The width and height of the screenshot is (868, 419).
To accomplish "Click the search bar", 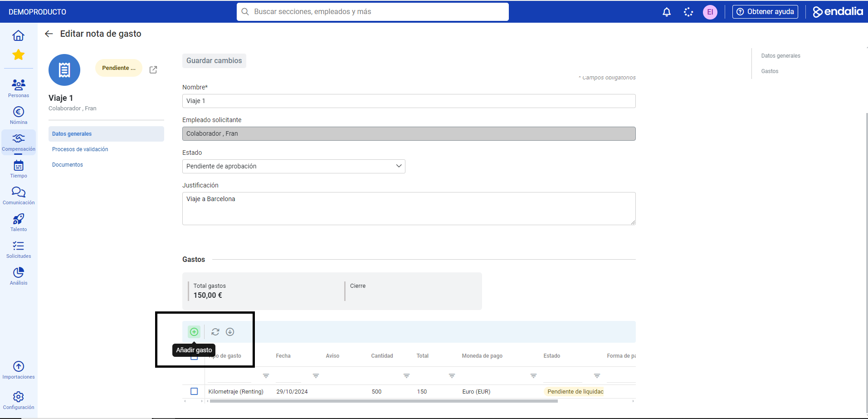I will click(x=372, y=12).
